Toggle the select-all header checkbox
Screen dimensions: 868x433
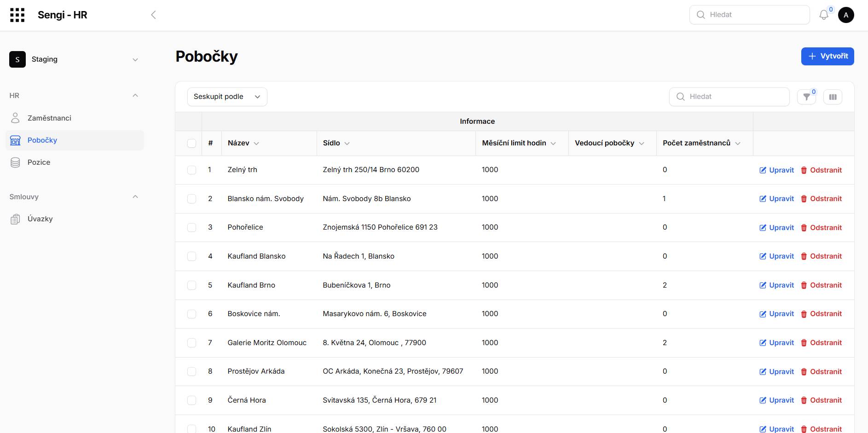192,144
